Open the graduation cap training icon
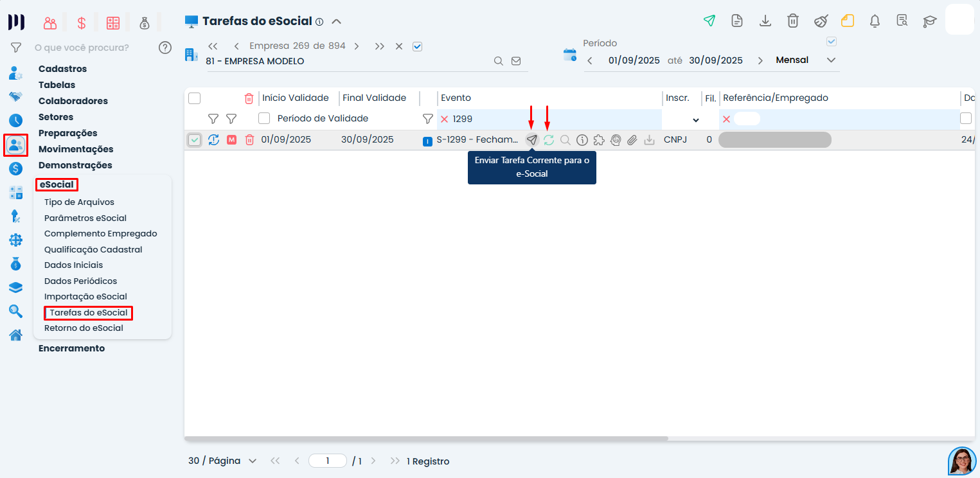 coord(930,21)
